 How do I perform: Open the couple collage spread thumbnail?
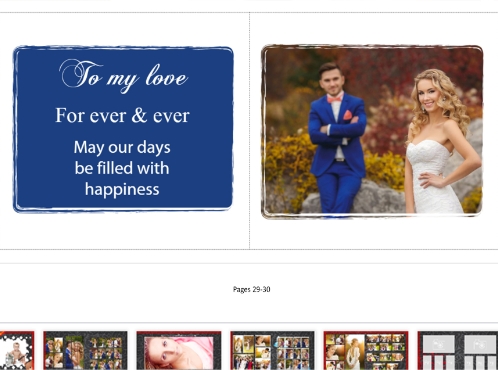85,350
